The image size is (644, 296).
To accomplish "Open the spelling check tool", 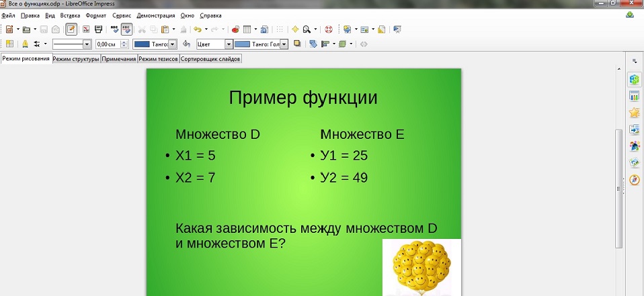I will [114, 30].
